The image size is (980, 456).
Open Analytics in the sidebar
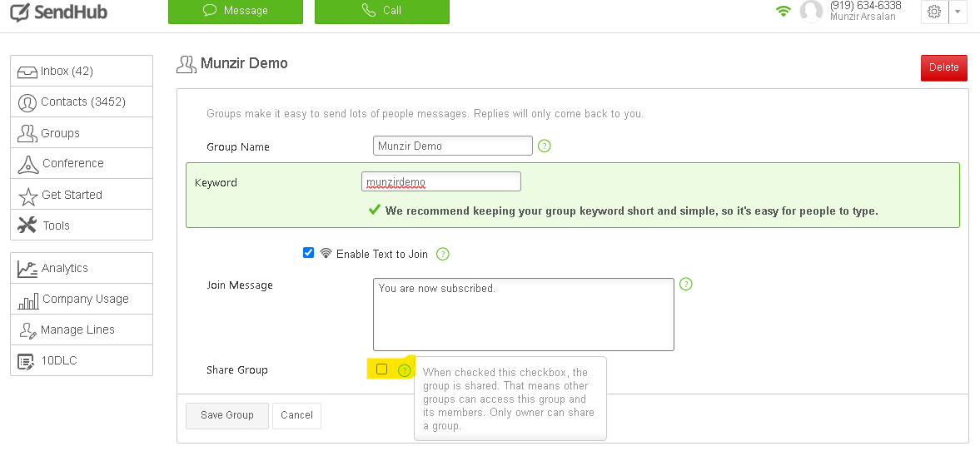point(82,268)
